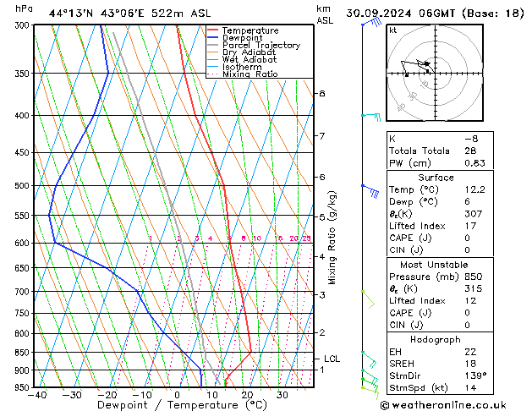
Task: Click the 700 pressure level label
Action: (x=24, y=292)
